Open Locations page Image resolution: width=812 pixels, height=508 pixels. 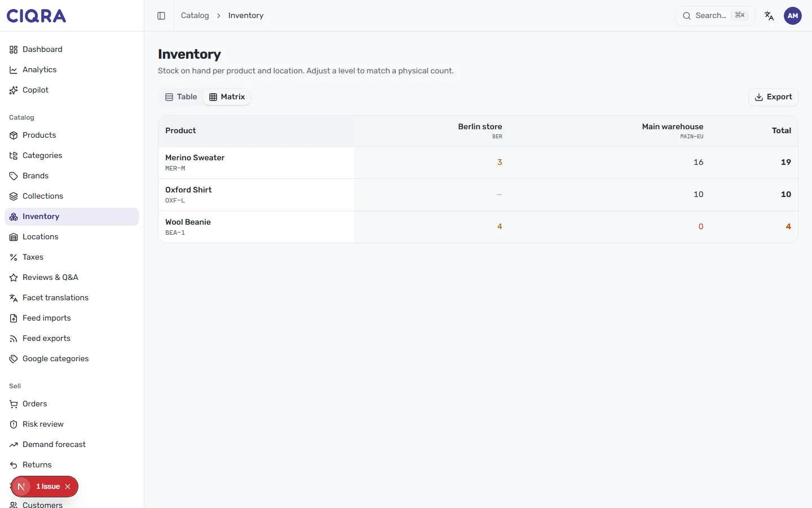pos(72,237)
